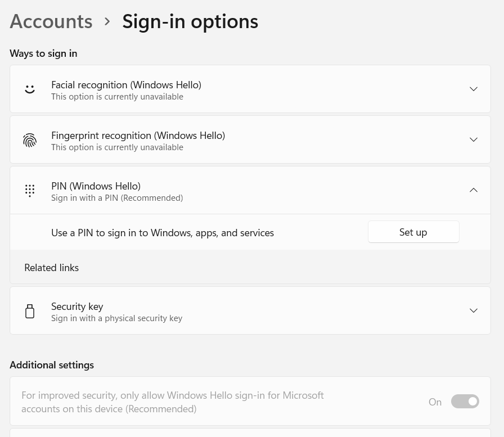Click the breadcrumb arrow separator after Accounts
Viewport: 504px width, 437px height.
pos(107,22)
